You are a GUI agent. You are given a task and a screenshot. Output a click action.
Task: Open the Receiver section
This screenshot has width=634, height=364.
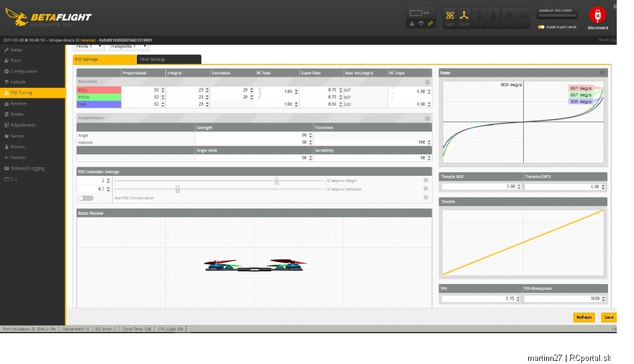pyautogui.click(x=33, y=103)
